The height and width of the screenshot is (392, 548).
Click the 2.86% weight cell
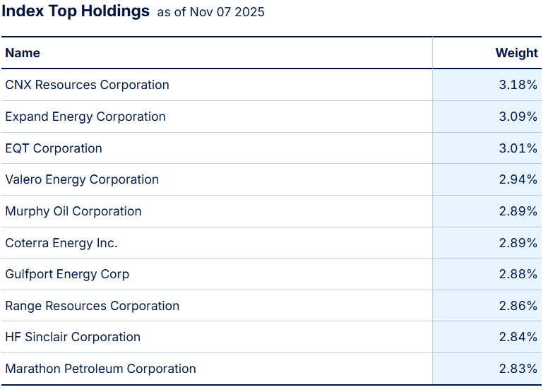click(518, 306)
